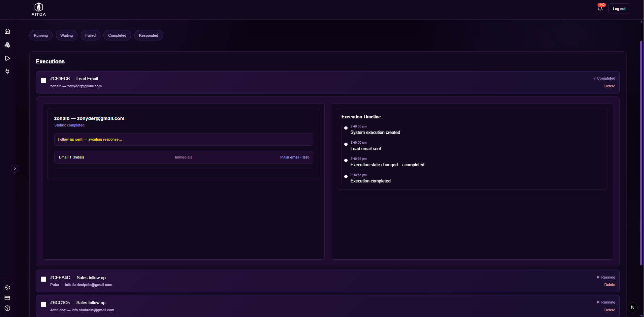The width and height of the screenshot is (644, 317).
Task: Collapse the #CF0ECB Lead Email execution row
Action: tap(303, 82)
